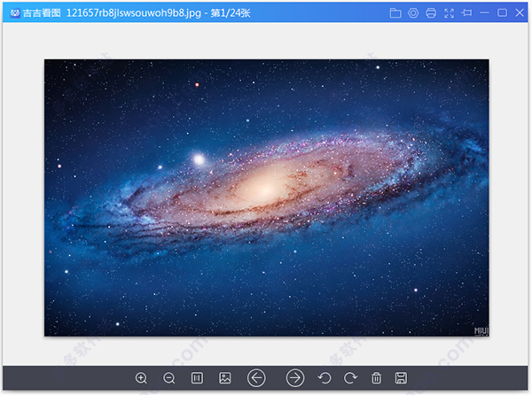Image resolution: width=532 pixels, height=395 pixels.
Task: Click the fit-to-window picture icon
Action: 224,377
